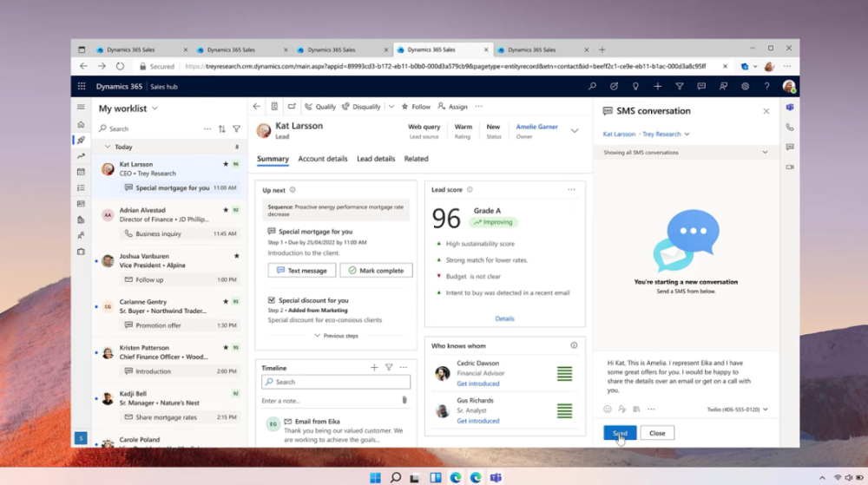Insert an emoji in the SMS message
This screenshot has width=868, height=485.
pos(607,410)
